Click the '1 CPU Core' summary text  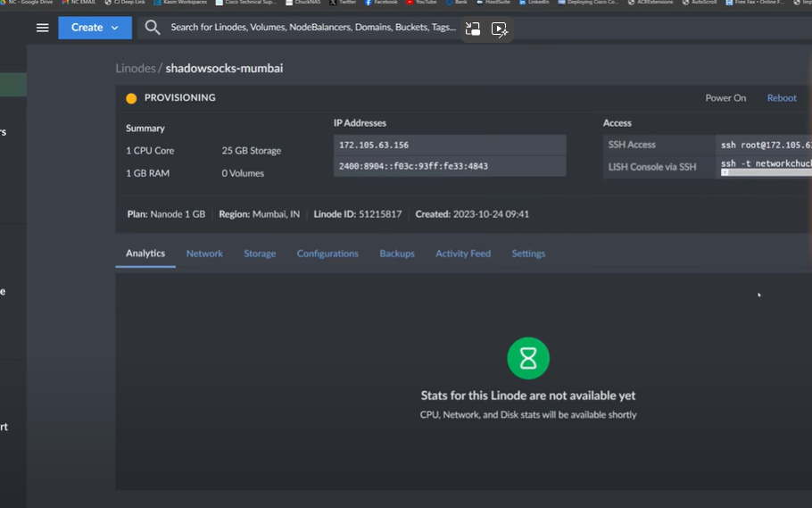click(150, 151)
